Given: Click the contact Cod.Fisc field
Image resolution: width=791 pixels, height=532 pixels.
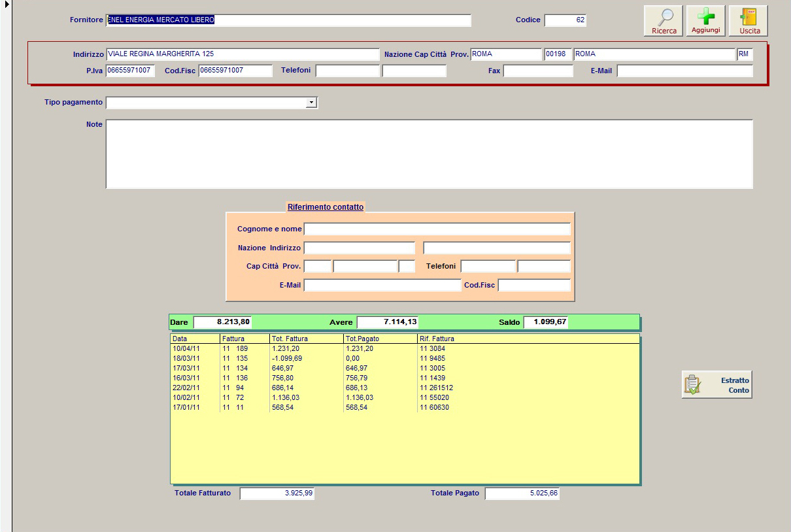Looking at the screenshot, I should click(x=533, y=285).
